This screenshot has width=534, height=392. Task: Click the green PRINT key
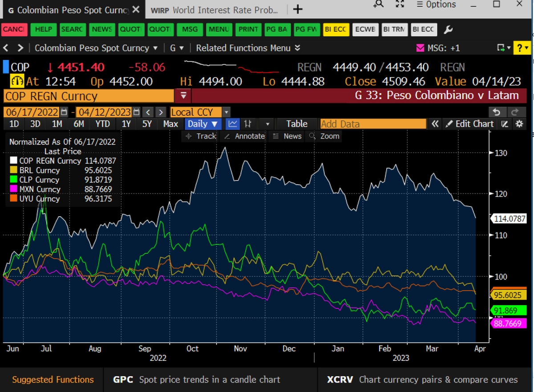[248, 29]
